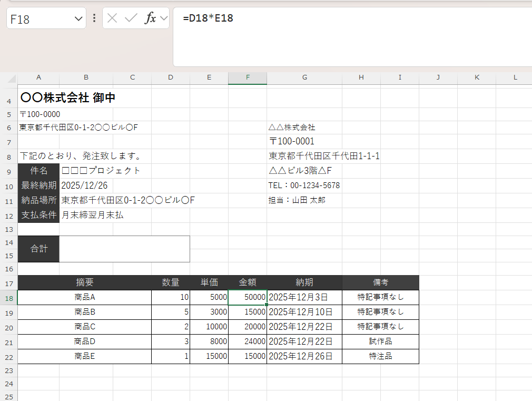Select row 18 by clicking its row number
This screenshot has height=401, width=532.
tap(9, 297)
